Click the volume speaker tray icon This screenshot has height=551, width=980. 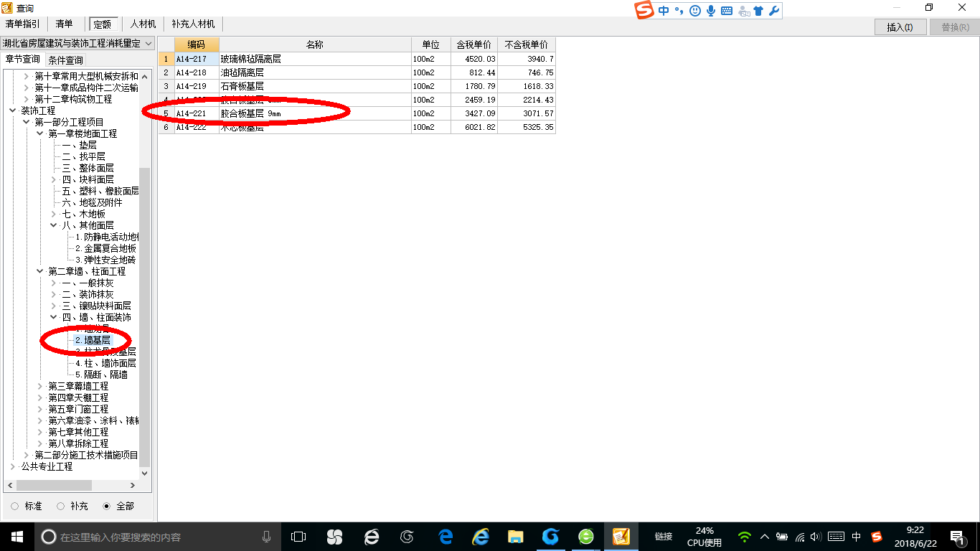coord(816,537)
